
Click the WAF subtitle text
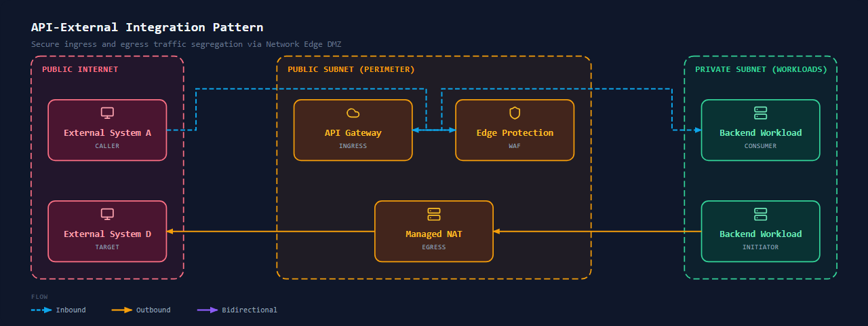[x=515, y=146]
